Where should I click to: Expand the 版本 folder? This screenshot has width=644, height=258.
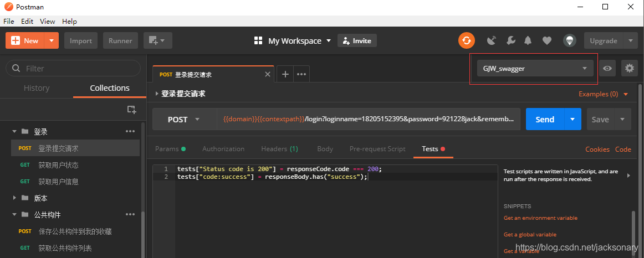pos(15,198)
